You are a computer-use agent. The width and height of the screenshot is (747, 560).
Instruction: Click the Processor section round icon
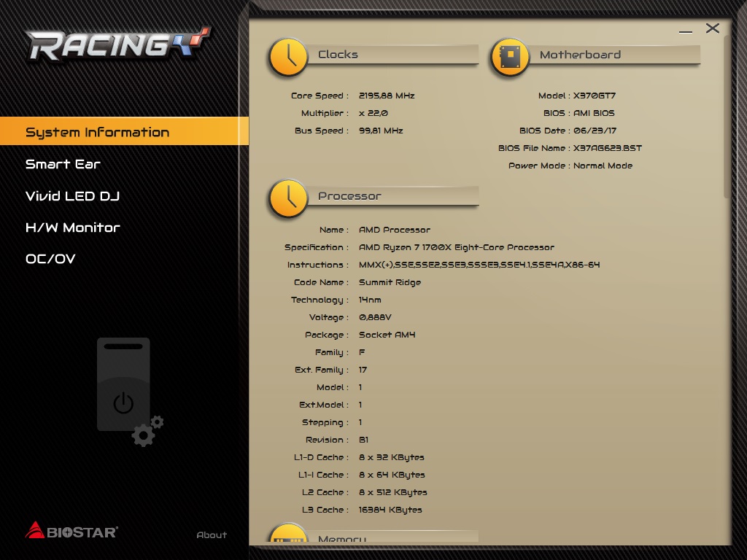[288, 198]
